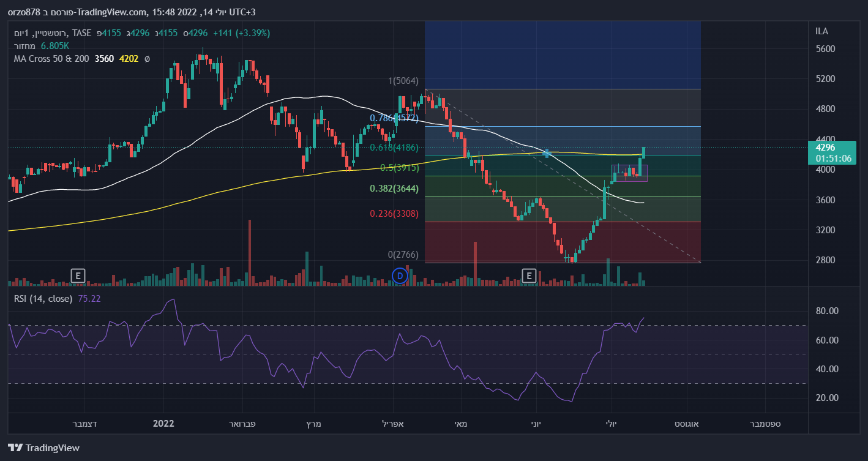Image resolution: width=868 pixels, height=461 pixels.
Task: Select the Fibonacci level label 0.786(4572)
Action: pos(394,118)
